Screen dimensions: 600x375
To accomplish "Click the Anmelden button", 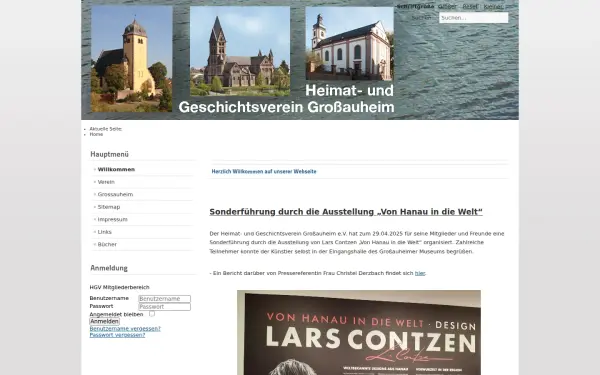I will point(104,321).
